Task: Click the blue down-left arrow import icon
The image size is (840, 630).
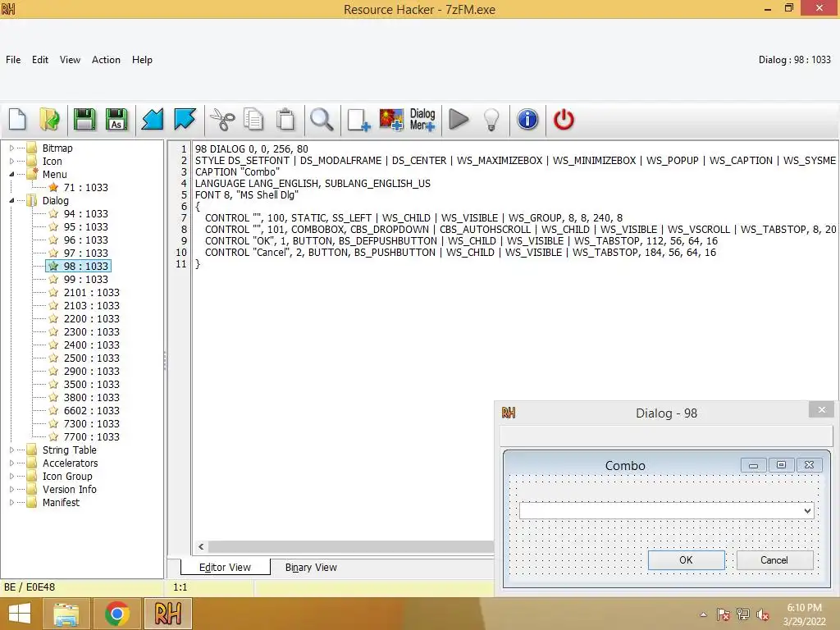Action: 152,120
